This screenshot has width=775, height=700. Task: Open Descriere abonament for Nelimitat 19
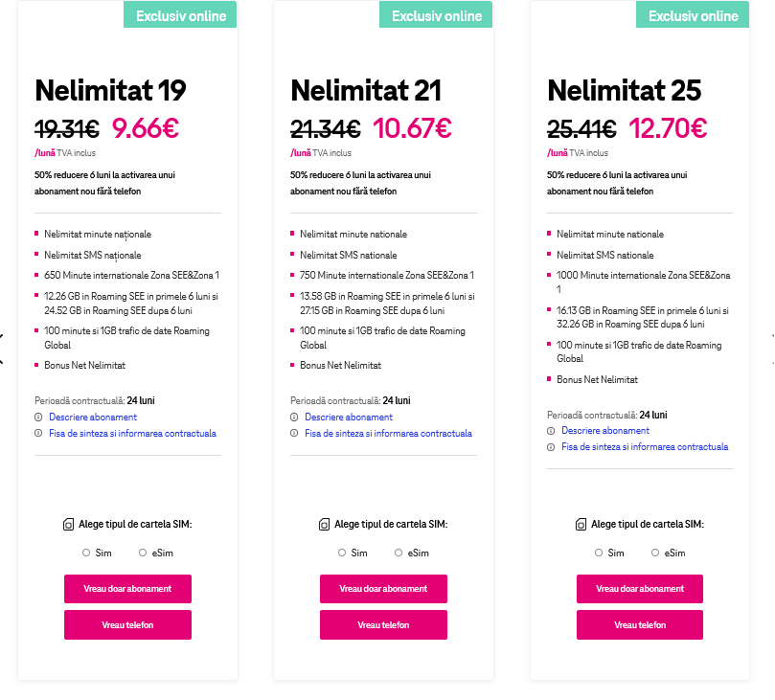pos(93,418)
